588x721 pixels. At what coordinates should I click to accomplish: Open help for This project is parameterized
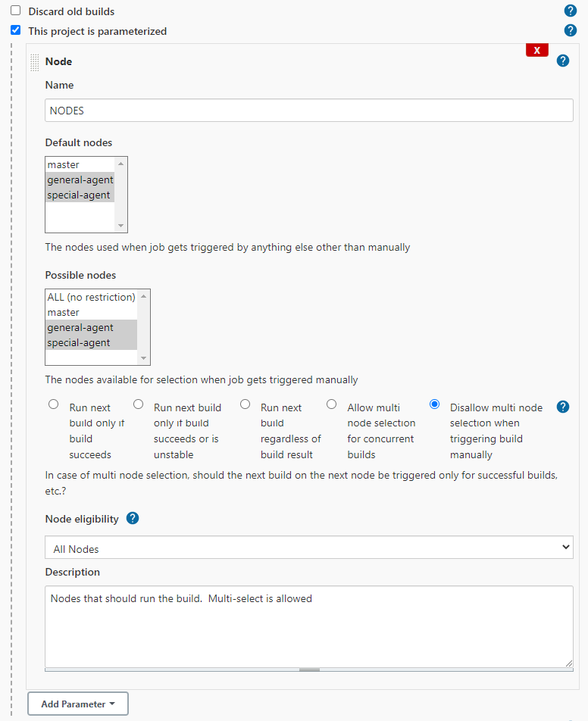(570, 30)
